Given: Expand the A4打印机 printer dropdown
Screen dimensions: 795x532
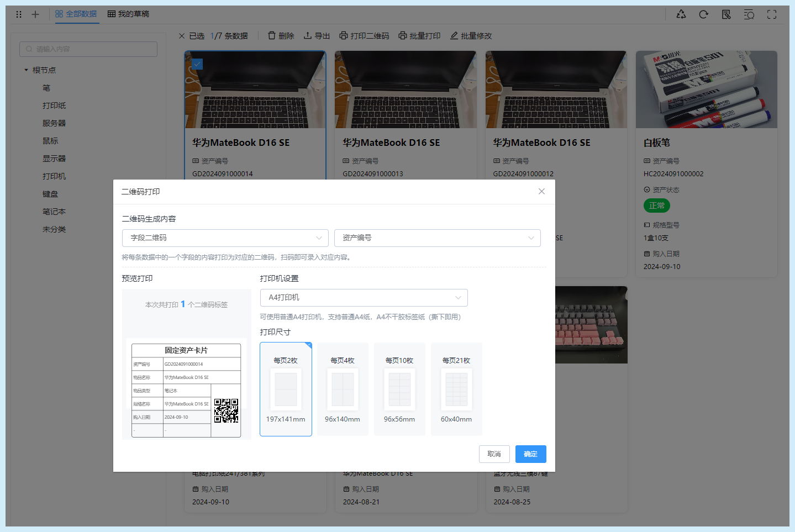Looking at the screenshot, I should tap(364, 298).
